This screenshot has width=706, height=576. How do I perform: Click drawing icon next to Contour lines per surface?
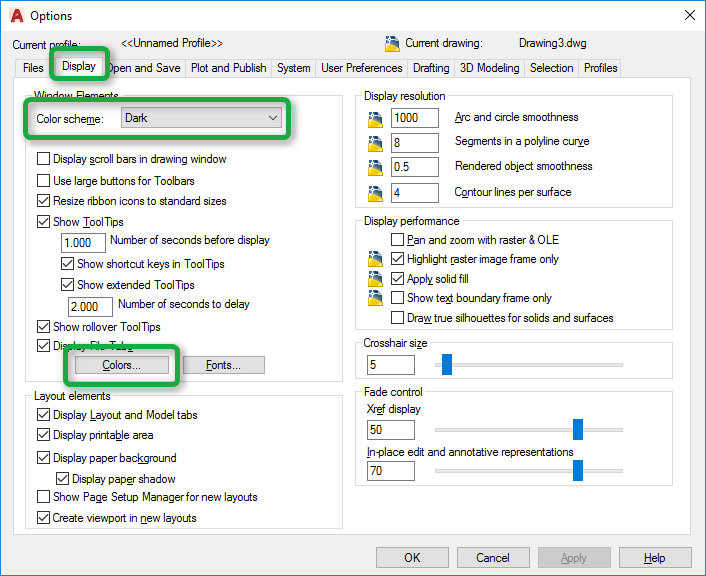pyautogui.click(x=375, y=193)
